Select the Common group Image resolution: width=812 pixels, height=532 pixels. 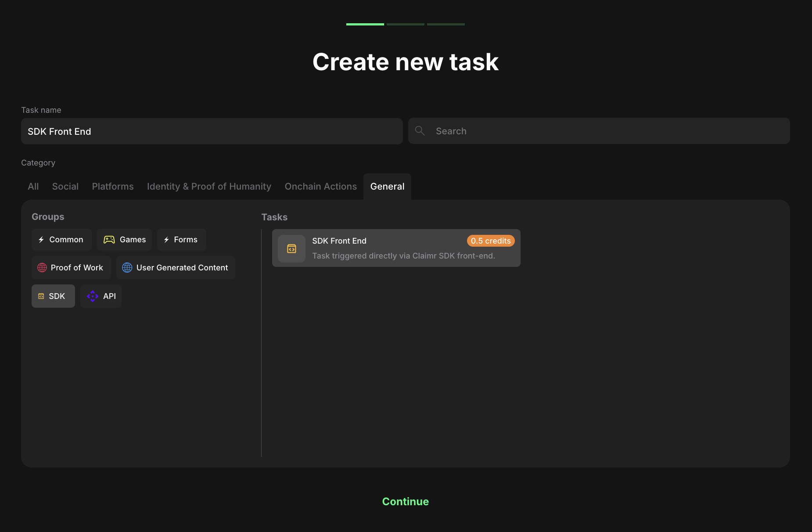[x=61, y=240]
